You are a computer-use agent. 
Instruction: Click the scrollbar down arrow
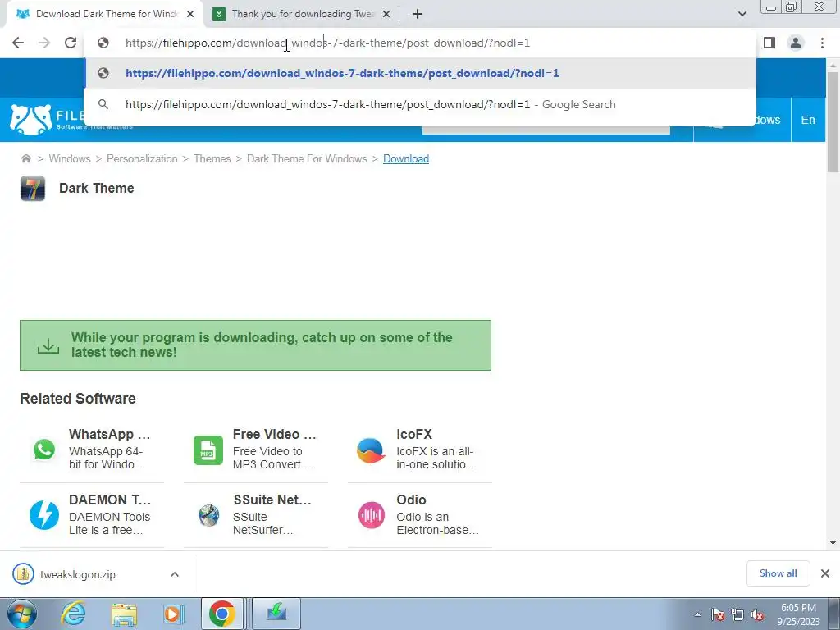[x=833, y=543]
